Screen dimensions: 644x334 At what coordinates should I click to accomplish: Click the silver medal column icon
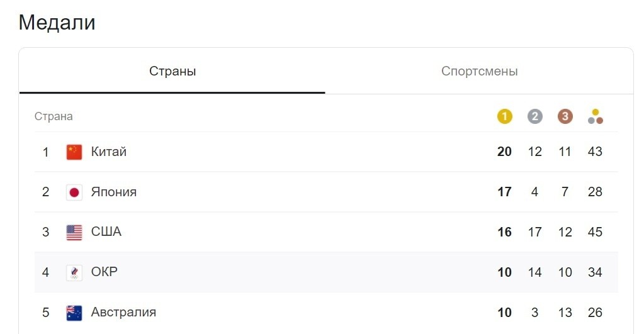(x=534, y=116)
